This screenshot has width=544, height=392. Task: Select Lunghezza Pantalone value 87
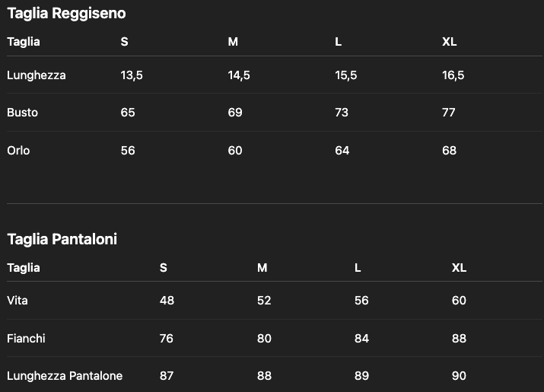(167, 376)
